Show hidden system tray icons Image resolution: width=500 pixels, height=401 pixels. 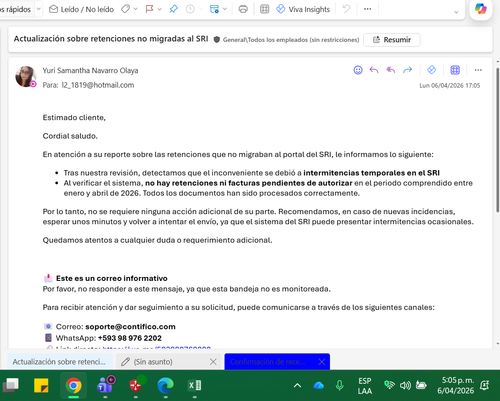(297, 386)
